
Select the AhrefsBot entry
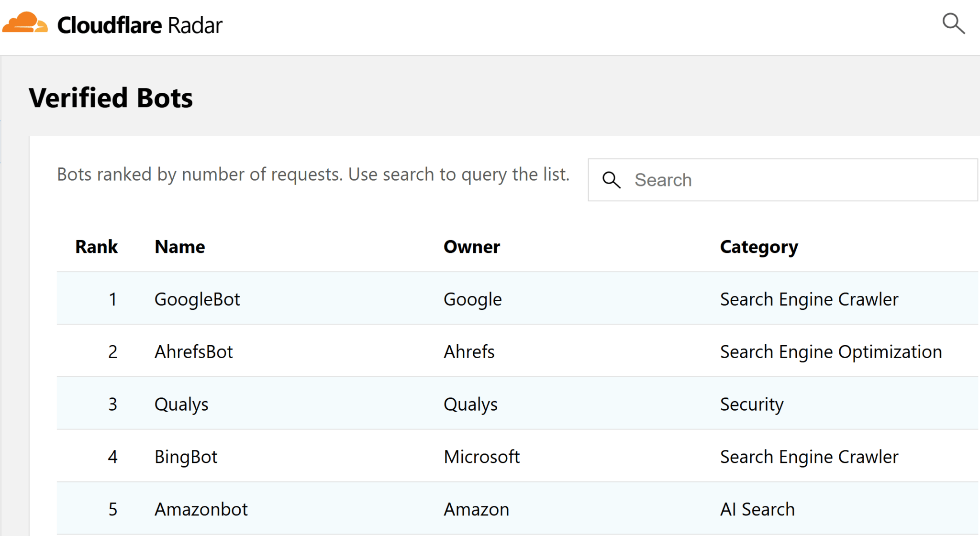click(x=193, y=351)
